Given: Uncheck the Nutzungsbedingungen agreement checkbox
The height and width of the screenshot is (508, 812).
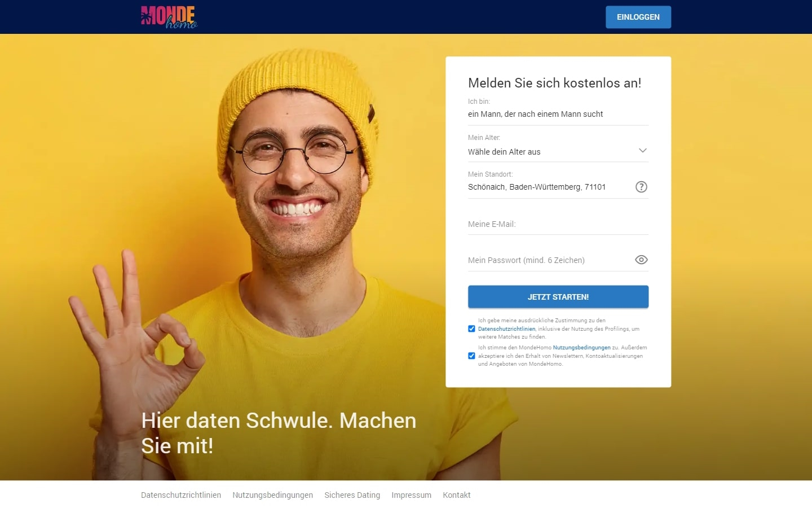Looking at the screenshot, I should click(x=471, y=356).
